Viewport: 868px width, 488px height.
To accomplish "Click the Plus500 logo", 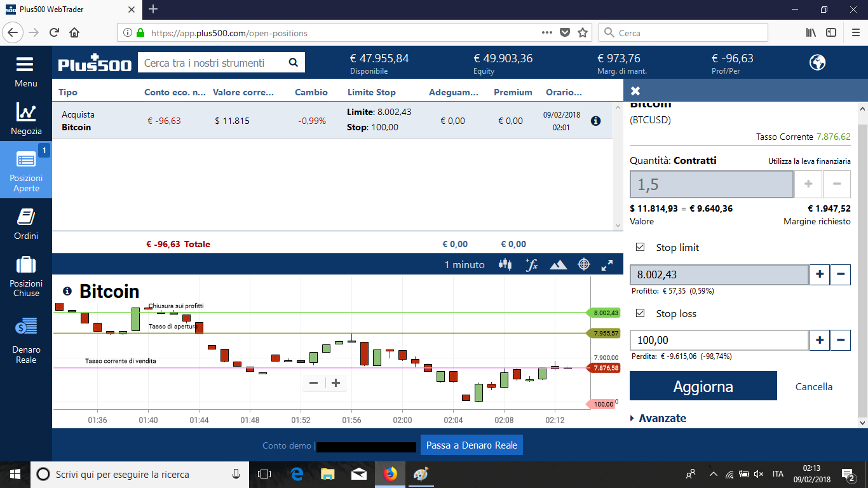I will pyautogui.click(x=95, y=63).
